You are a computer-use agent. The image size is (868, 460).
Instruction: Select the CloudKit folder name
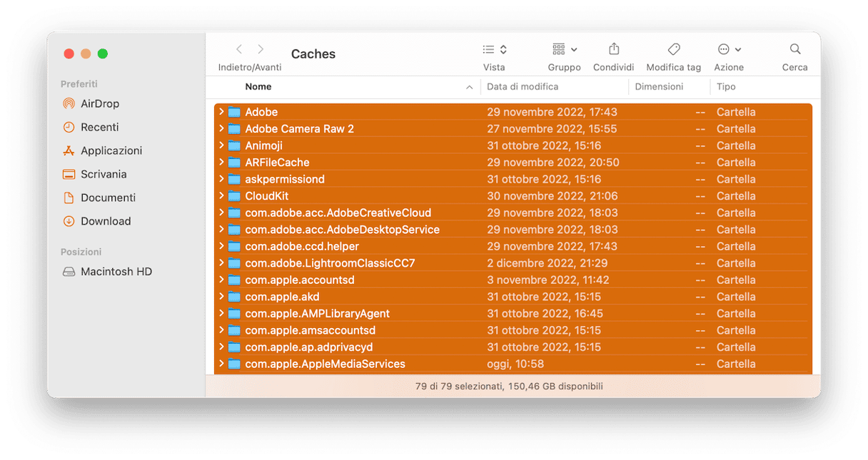(x=266, y=196)
